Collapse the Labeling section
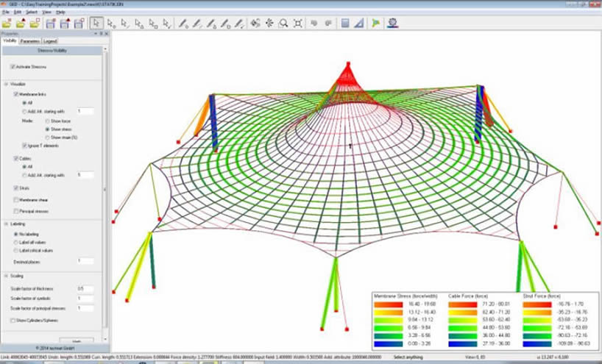 [6, 224]
